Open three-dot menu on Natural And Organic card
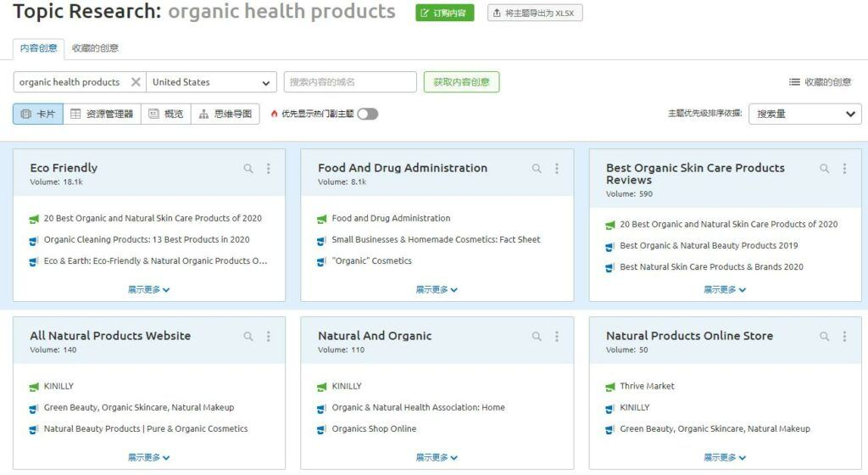 (x=557, y=336)
